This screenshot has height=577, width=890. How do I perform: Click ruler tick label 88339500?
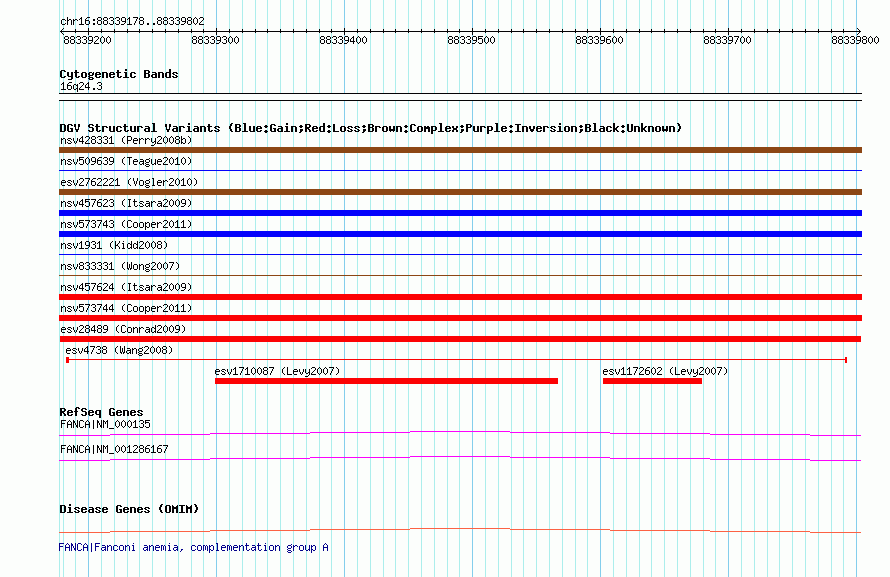(471, 40)
